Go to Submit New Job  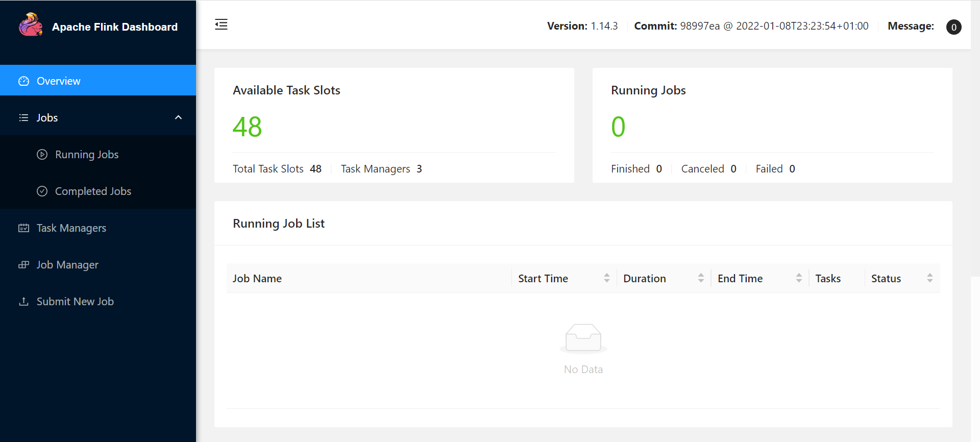98,302
